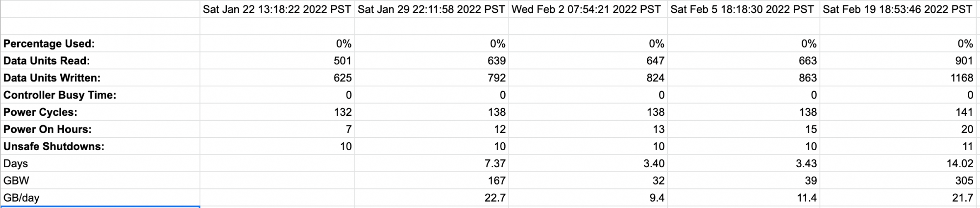This screenshot has height=208, width=980.
Task: Click the GB/day row label cell
Action: 100,198
